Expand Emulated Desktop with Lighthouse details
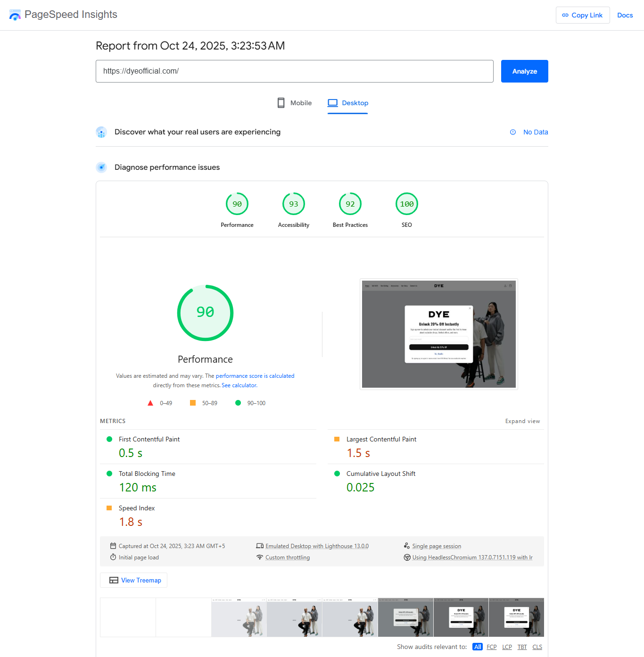The height and width of the screenshot is (657, 644). point(317,546)
